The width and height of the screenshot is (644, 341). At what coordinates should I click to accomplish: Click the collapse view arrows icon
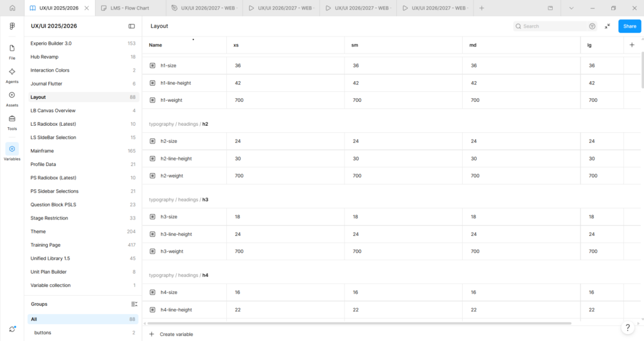607,26
